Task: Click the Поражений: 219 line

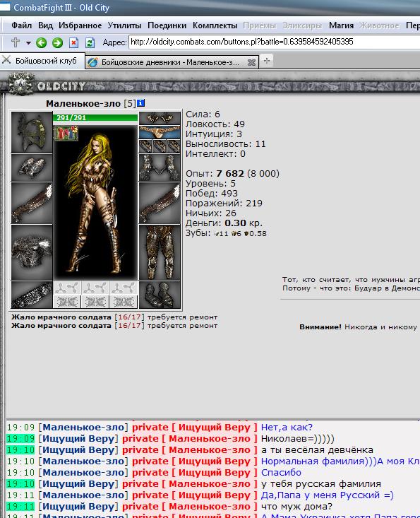Action: click(224, 203)
